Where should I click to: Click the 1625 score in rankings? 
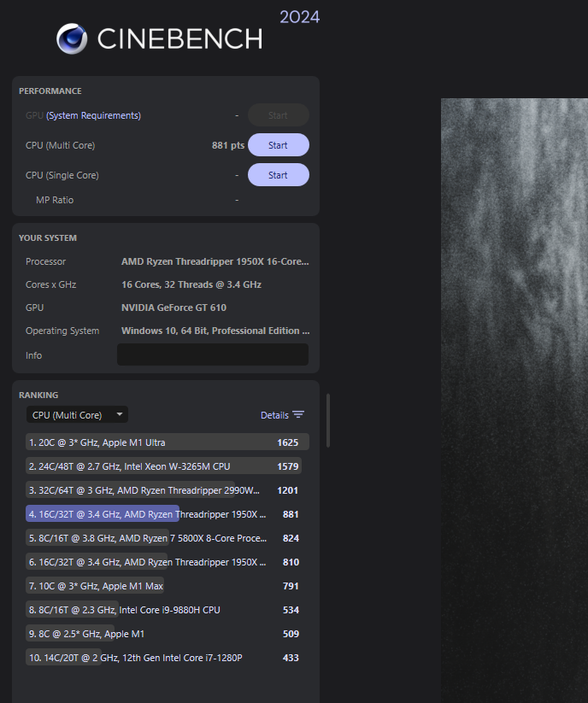(x=287, y=442)
